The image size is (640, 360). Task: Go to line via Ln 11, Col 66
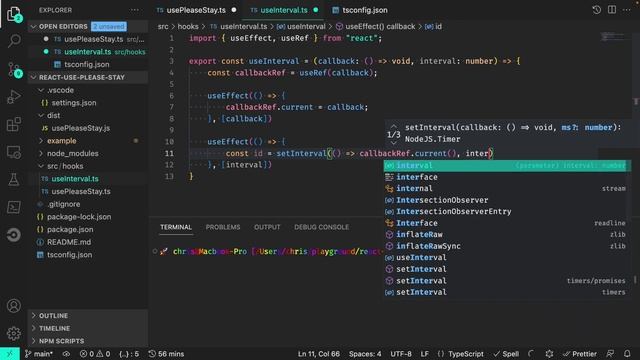[318, 354]
